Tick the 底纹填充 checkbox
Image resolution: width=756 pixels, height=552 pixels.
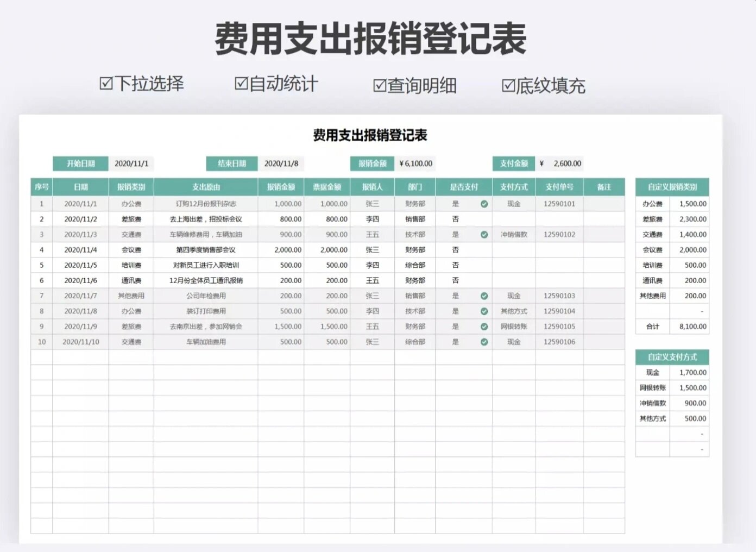click(x=508, y=85)
